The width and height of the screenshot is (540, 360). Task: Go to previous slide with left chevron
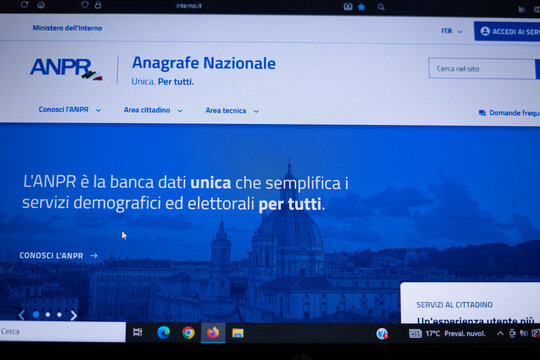(x=21, y=315)
